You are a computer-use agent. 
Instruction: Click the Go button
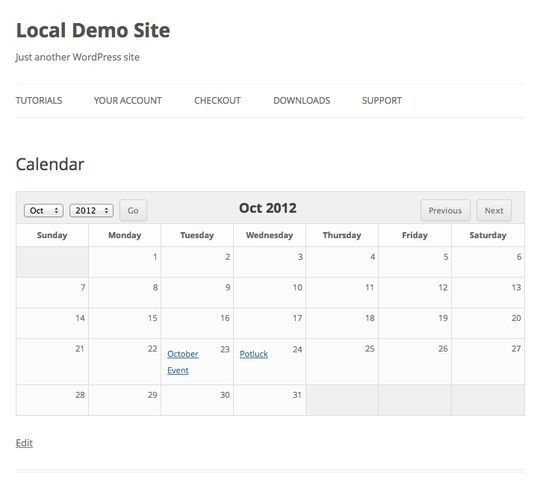[133, 210]
